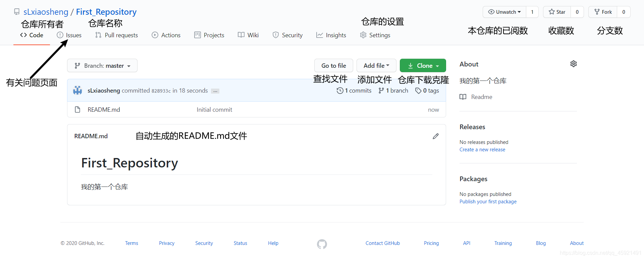This screenshot has width=644, height=259.
Task: Open the Add file dropdown
Action: coord(376,65)
